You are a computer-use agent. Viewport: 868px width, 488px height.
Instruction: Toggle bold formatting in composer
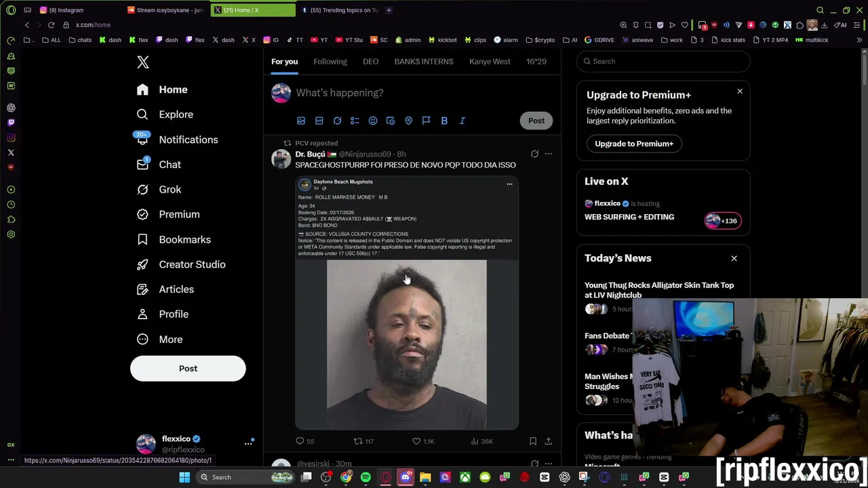(444, 121)
